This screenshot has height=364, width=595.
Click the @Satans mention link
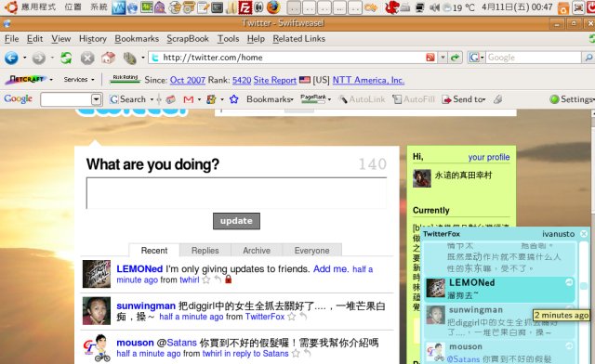pos(177,343)
